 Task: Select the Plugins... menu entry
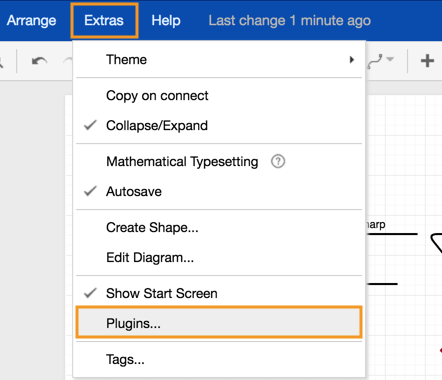tap(219, 323)
